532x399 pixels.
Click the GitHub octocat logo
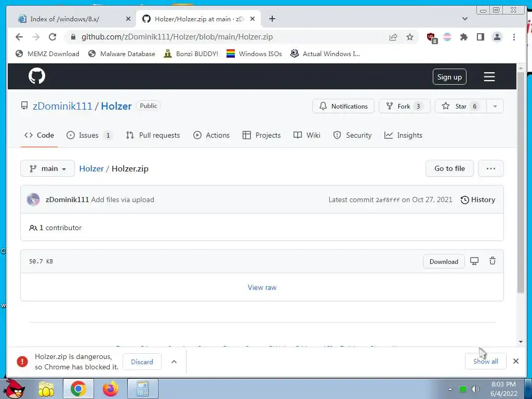(37, 76)
